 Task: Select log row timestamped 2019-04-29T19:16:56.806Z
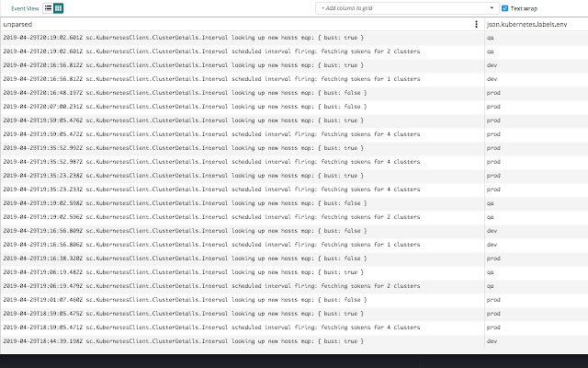point(294,245)
